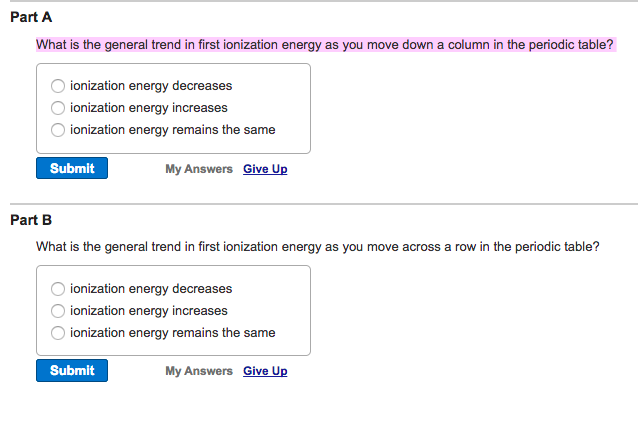
Task: Click the Give Up link in Part A
Action: point(265,169)
